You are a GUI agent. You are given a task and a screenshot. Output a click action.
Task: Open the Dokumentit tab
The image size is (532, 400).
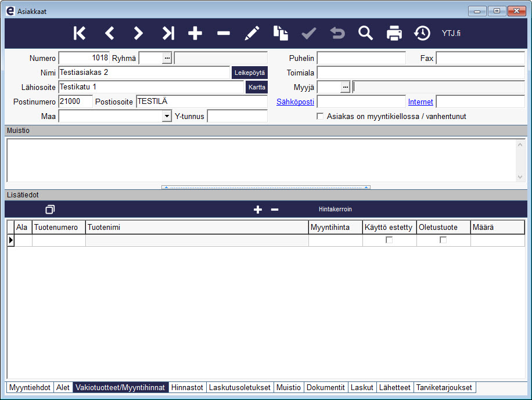coord(326,387)
